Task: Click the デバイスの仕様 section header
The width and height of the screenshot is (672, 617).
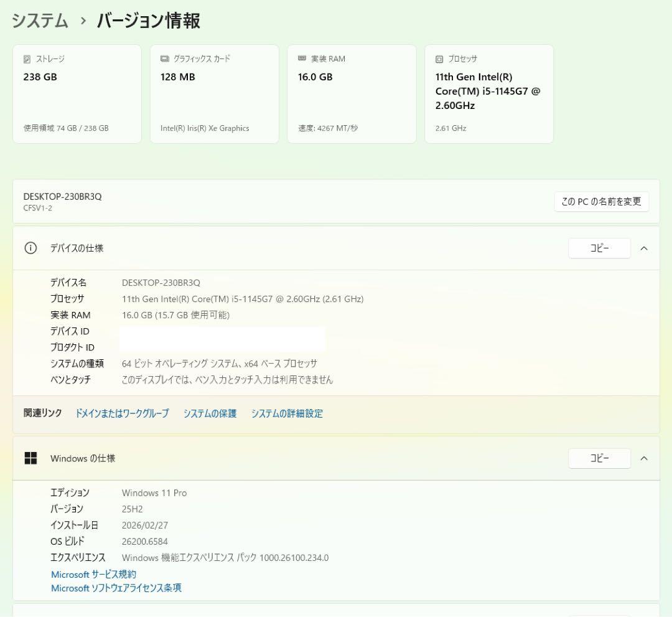Action: tap(336, 248)
